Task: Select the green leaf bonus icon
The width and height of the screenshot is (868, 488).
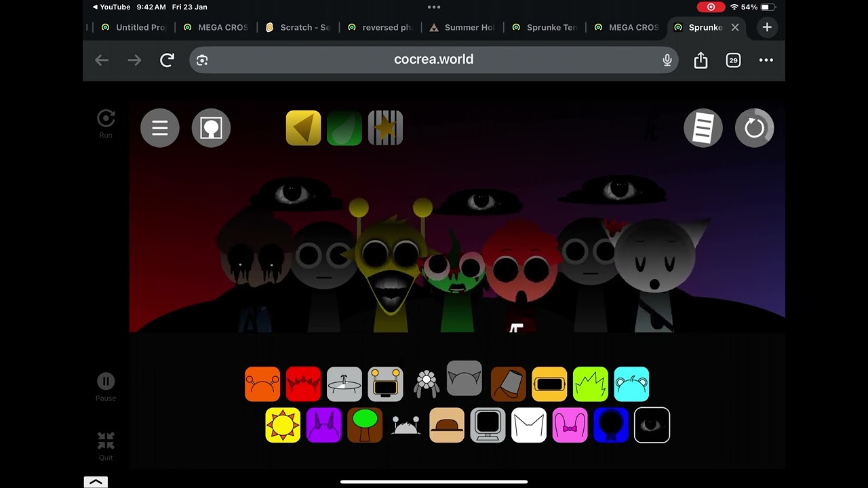Action: click(x=344, y=127)
